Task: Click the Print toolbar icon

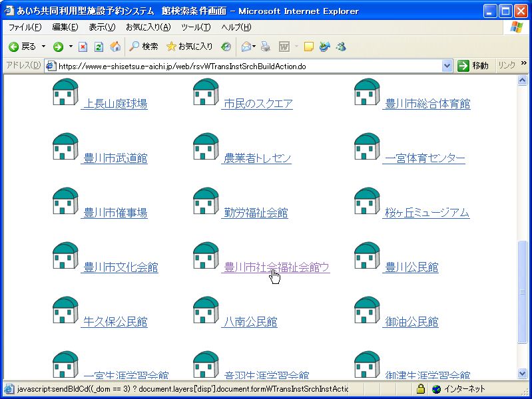Action: click(x=265, y=47)
